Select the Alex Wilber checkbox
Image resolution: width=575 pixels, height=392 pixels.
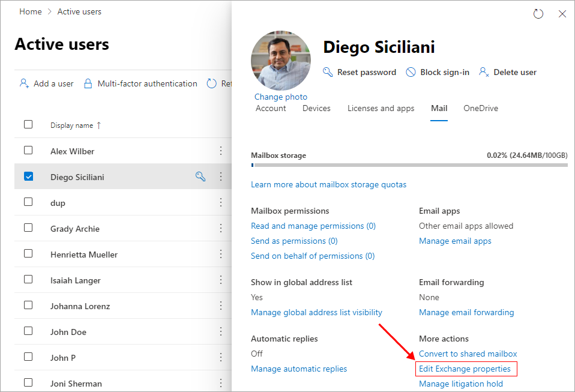tap(28, 151)
